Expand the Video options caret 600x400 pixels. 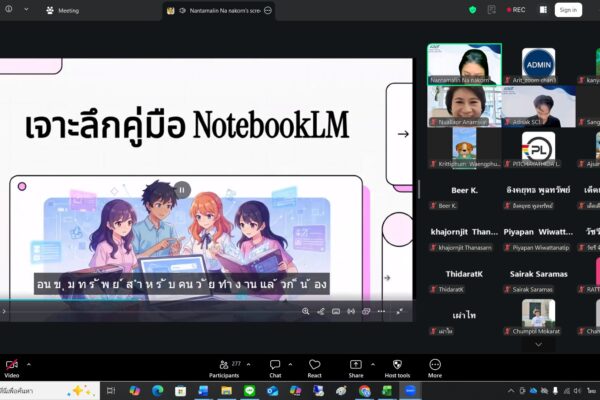pos(29,364)
